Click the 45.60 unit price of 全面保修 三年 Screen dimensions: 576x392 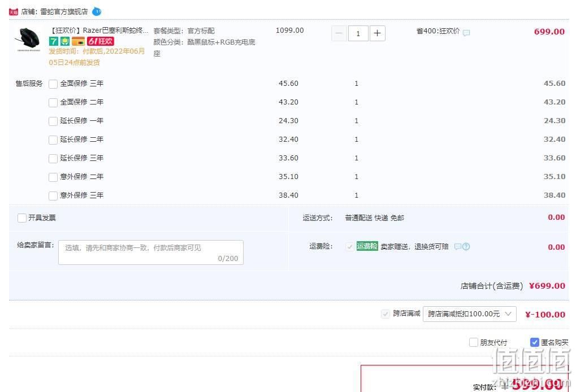click(288, 84)
